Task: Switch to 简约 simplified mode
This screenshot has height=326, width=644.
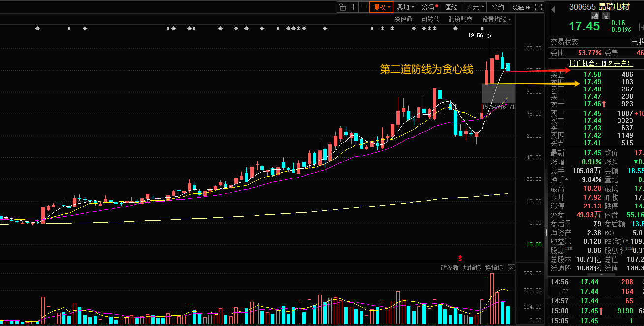Action: [x=498, y=7]
